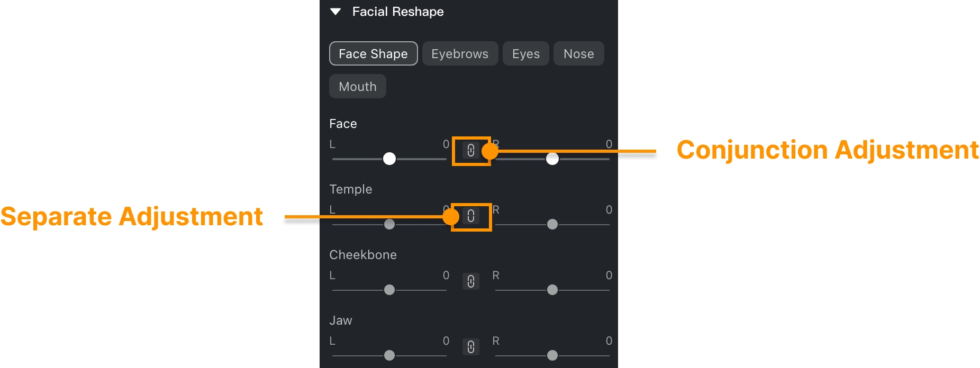Image resolution: width=980 pixels, height=368 pixels.
Task: Open the Eyes tab
Action: point(525,54)
